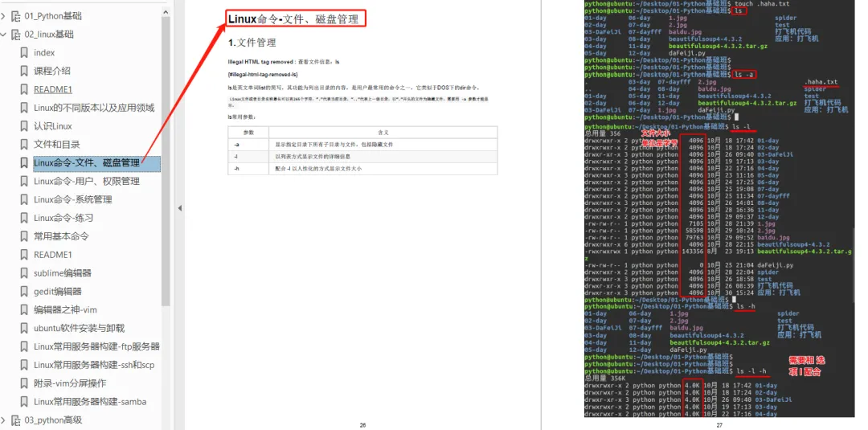Open Linux命令-用户、权限管理 bookmark
The image size is (868, 430).
[86, 182]
